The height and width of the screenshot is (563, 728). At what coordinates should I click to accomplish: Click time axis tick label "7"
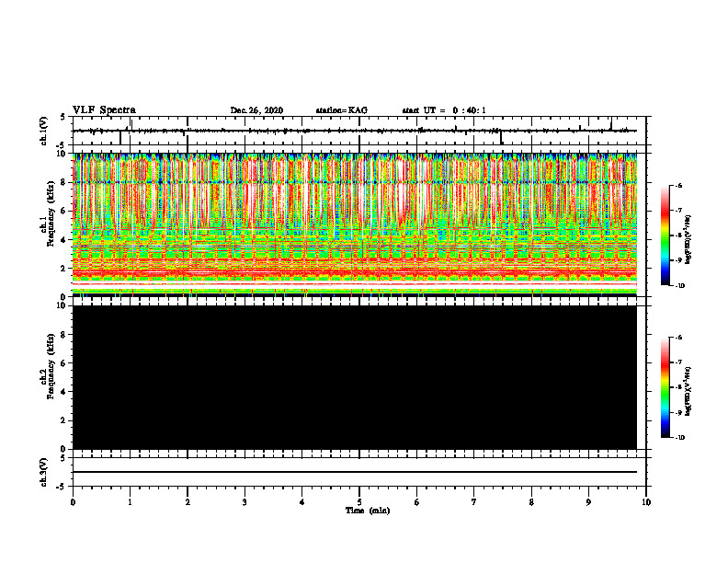coord(474,502)
